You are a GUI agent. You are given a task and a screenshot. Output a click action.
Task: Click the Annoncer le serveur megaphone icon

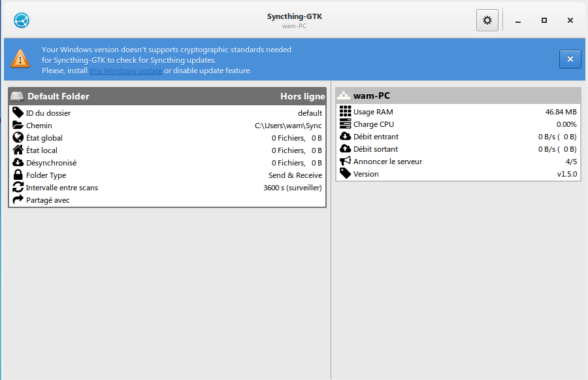[346, 162]
